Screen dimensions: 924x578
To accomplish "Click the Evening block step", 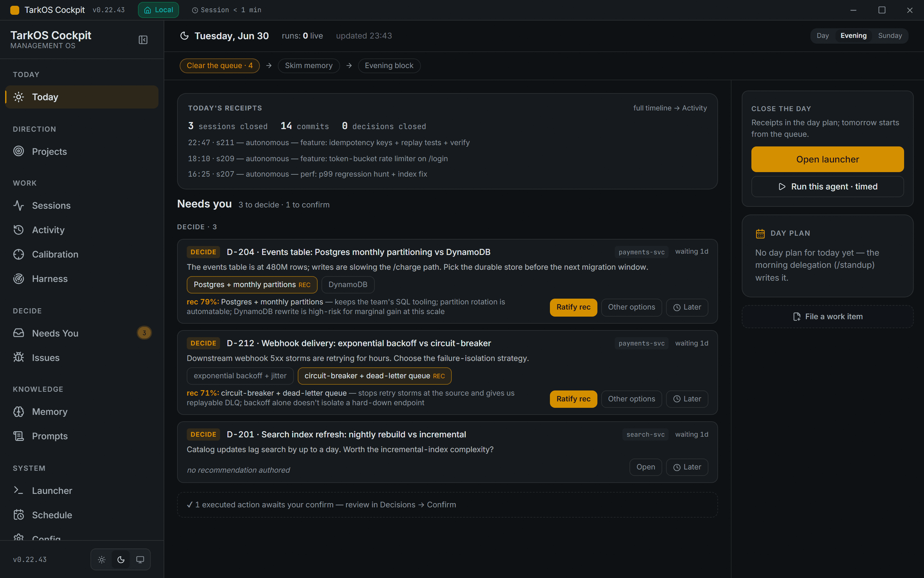I will tap(389, 66).
